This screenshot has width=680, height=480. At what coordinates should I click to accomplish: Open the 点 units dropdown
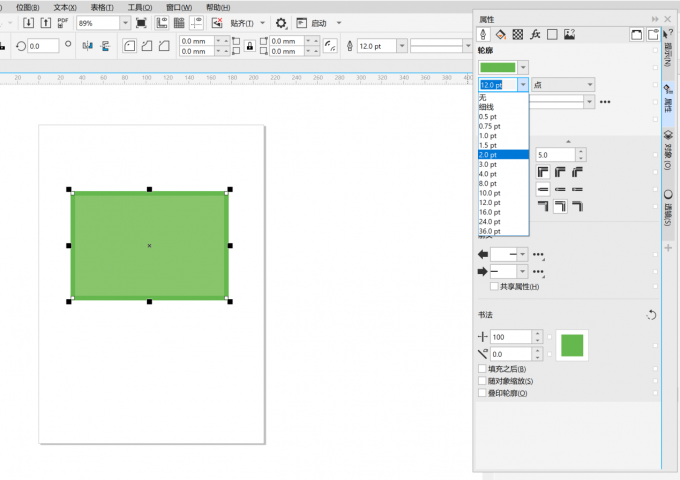coord(563,85)
